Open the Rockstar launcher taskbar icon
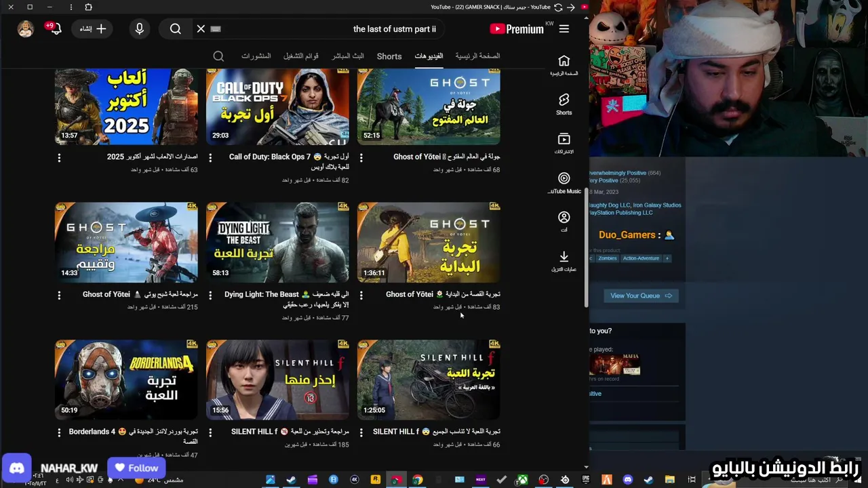This screenshot has height=488, width=868. coord(376,480)
